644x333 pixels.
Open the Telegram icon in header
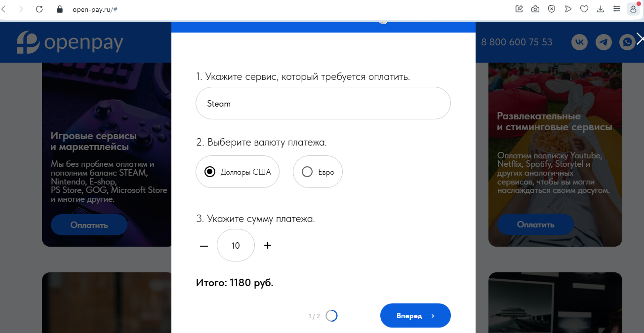pyautogui.click(x=604, y=42)
